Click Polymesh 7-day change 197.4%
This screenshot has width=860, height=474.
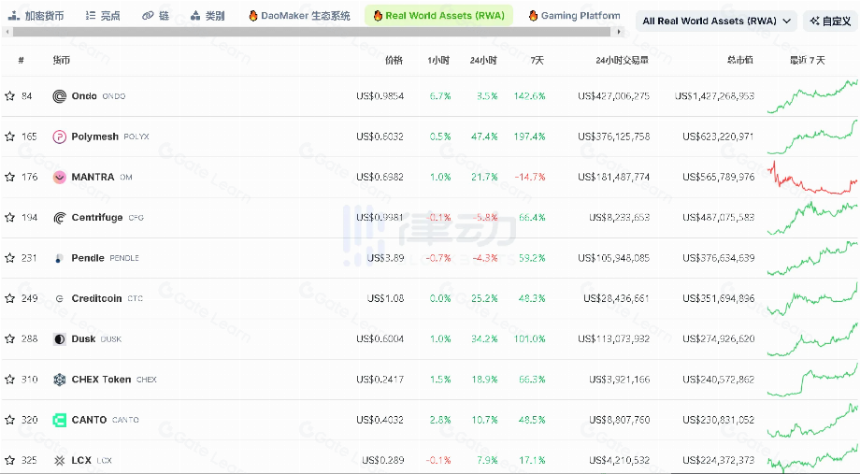coord(529,137)
